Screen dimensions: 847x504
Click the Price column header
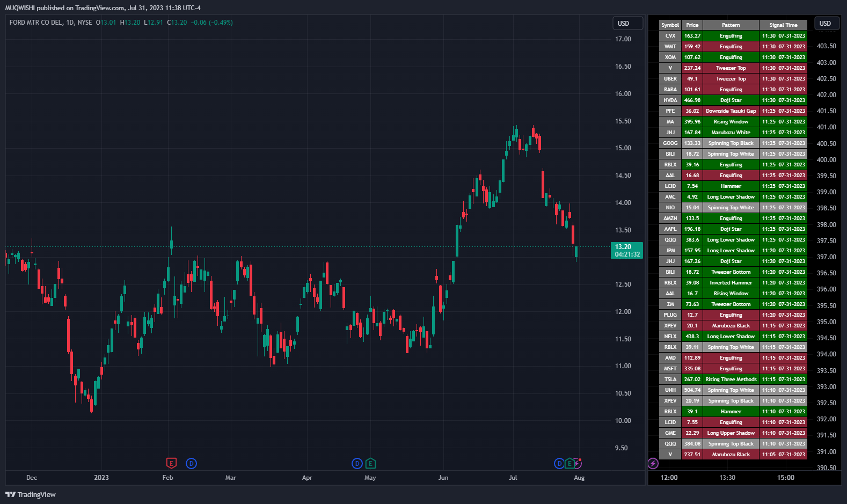(692, 25)
